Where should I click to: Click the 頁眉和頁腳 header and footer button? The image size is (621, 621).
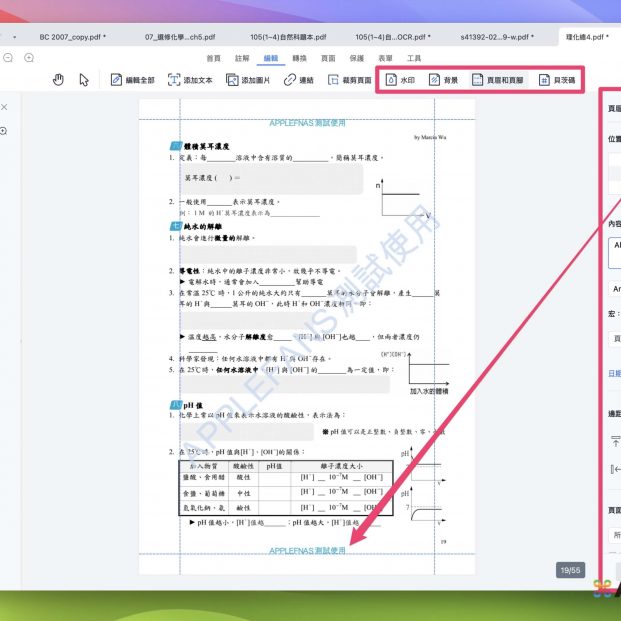[496, 80]
